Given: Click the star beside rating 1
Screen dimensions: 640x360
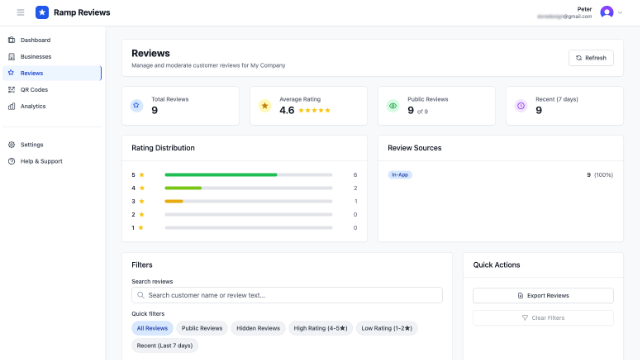Looking at the screenshot, I should tap(141, 228).
